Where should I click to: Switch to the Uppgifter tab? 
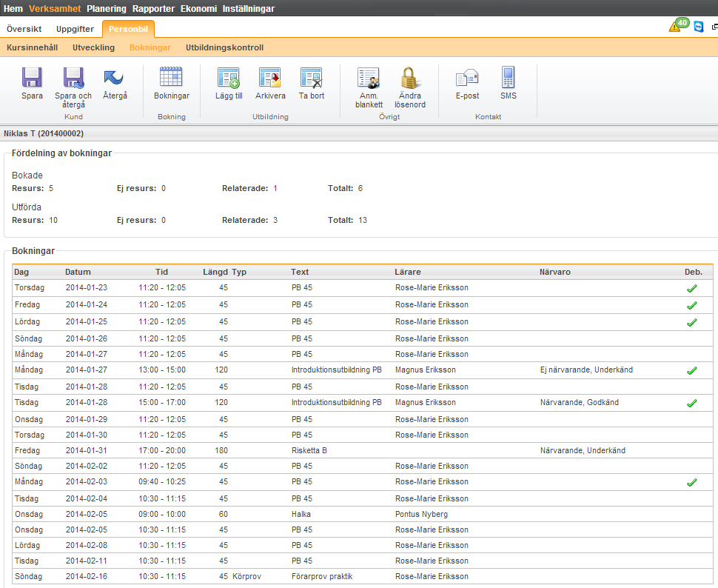click(75, 29)
